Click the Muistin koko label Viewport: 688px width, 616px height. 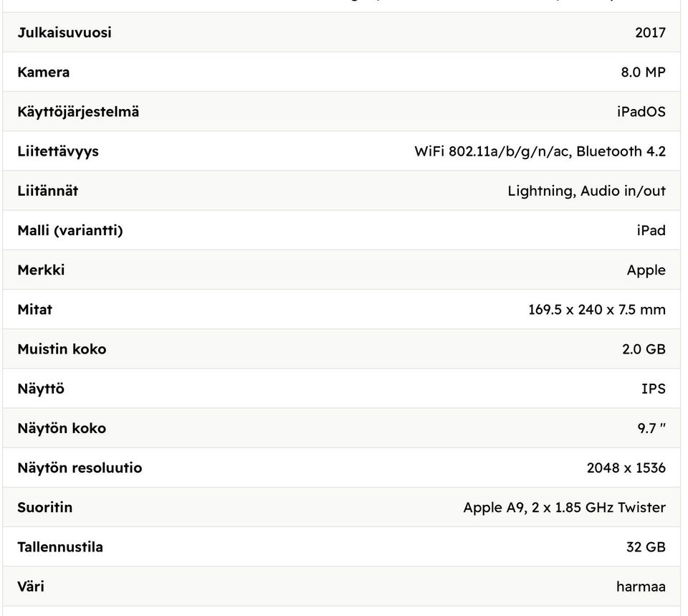62,349
